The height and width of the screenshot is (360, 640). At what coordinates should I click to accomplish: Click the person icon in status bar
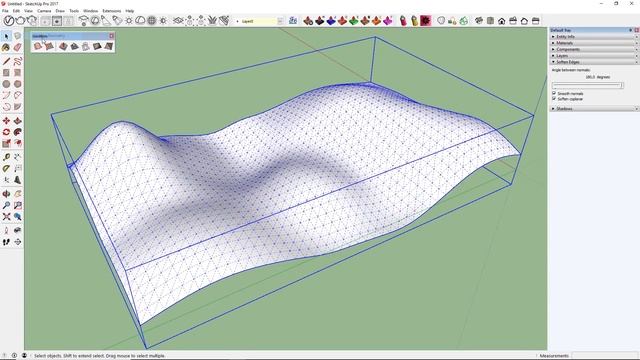pyautogui.click(x=24, y=356)
